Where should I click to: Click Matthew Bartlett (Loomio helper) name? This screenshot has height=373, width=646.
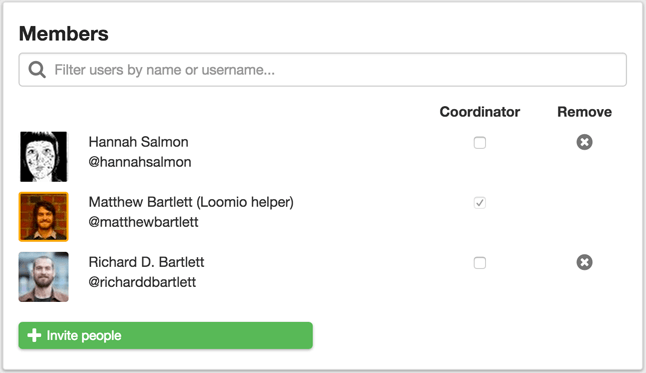point(191,202)
